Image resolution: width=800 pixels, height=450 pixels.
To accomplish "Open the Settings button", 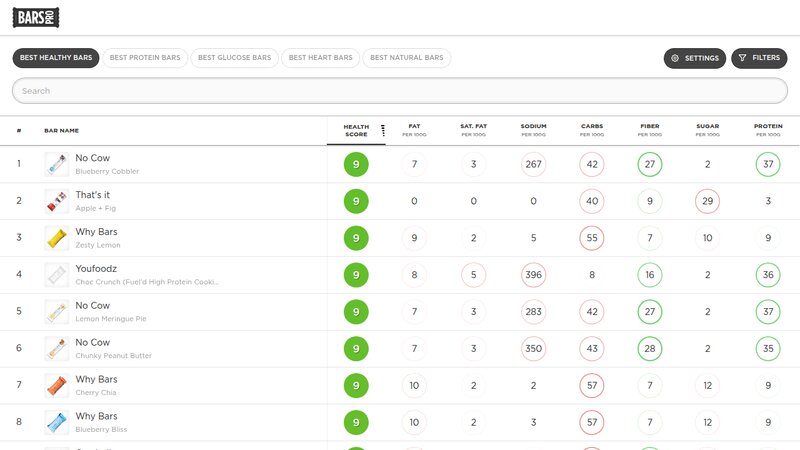I will pyautogui.click(x=695, y=58).
